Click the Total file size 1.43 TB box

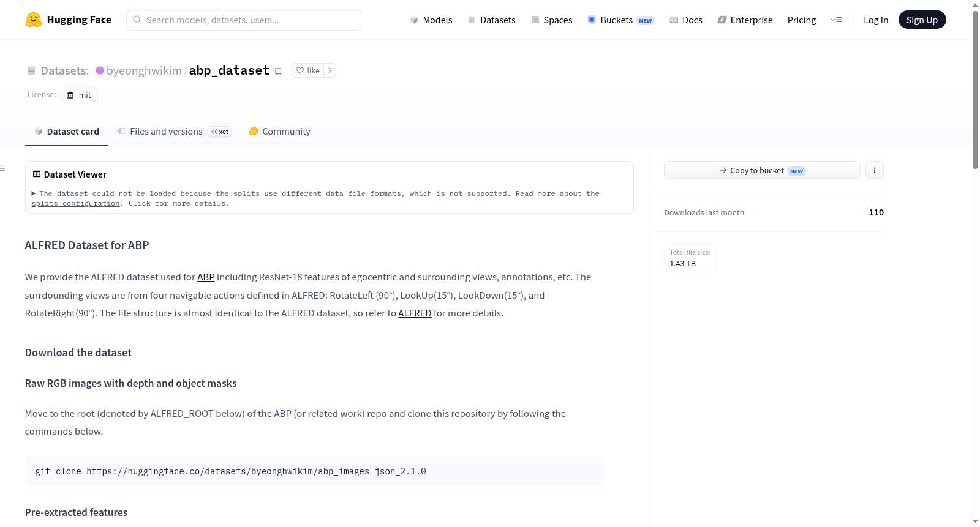(x=690, y=258)
